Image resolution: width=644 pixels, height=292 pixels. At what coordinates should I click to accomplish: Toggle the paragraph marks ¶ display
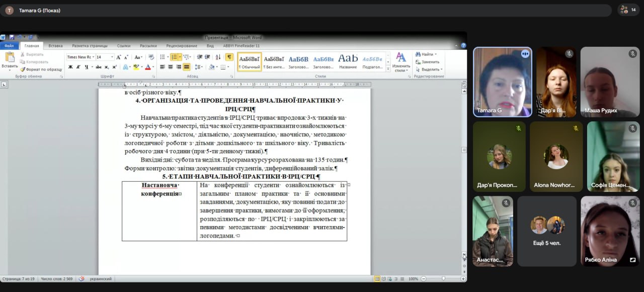(x=229, y=57)
